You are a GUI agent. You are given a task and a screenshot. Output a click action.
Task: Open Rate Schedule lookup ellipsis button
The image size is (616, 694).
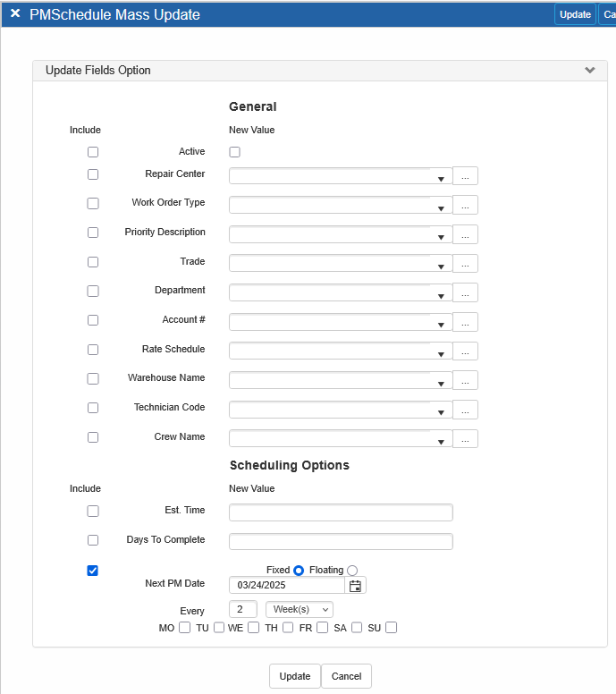(x=465, y=351)
